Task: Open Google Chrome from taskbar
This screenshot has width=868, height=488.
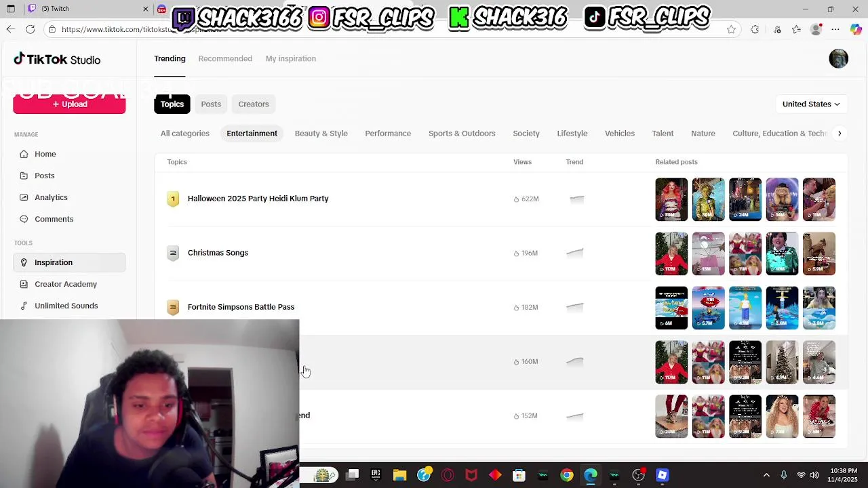Action: click(566, 475)
